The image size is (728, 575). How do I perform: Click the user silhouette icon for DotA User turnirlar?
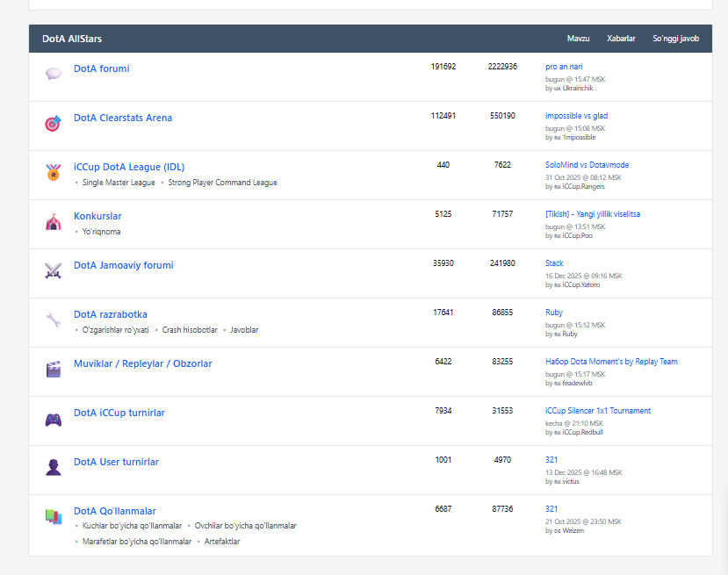pyautogui.click(x=54, y=467)
